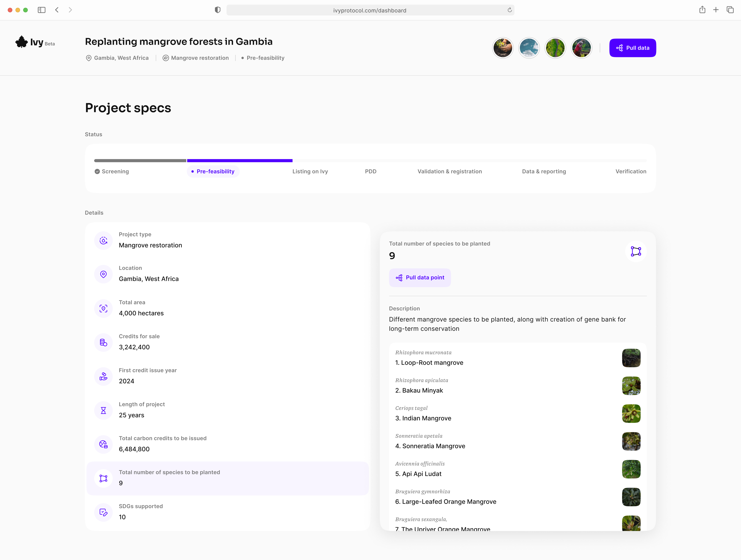Select the Pre-feasibility stage
This screenshot has height=560, width=741.
coord(213,171)
